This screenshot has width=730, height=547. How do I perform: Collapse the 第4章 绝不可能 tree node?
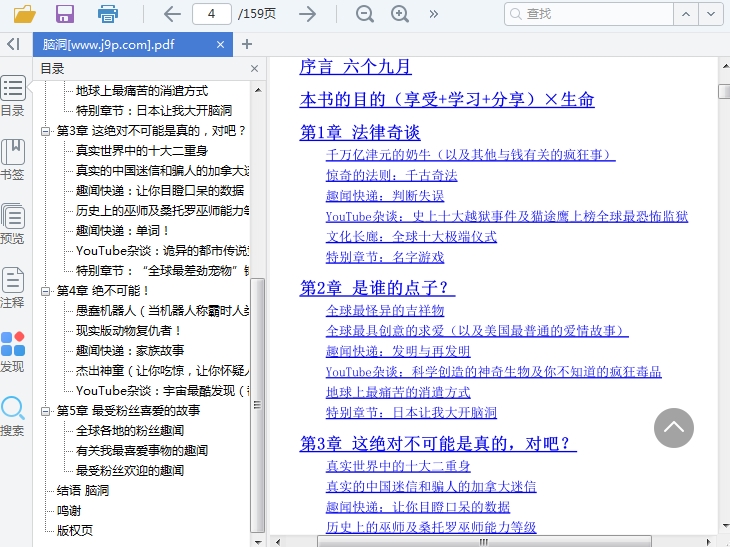(46, 291)
